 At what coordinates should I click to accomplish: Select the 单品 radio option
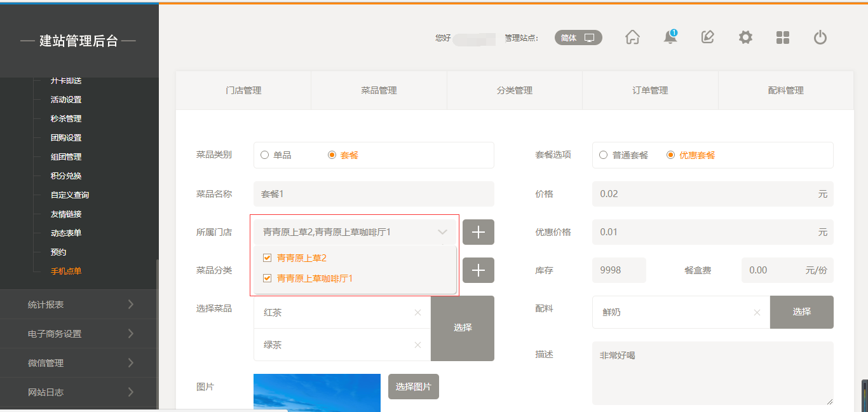(265, 155)
